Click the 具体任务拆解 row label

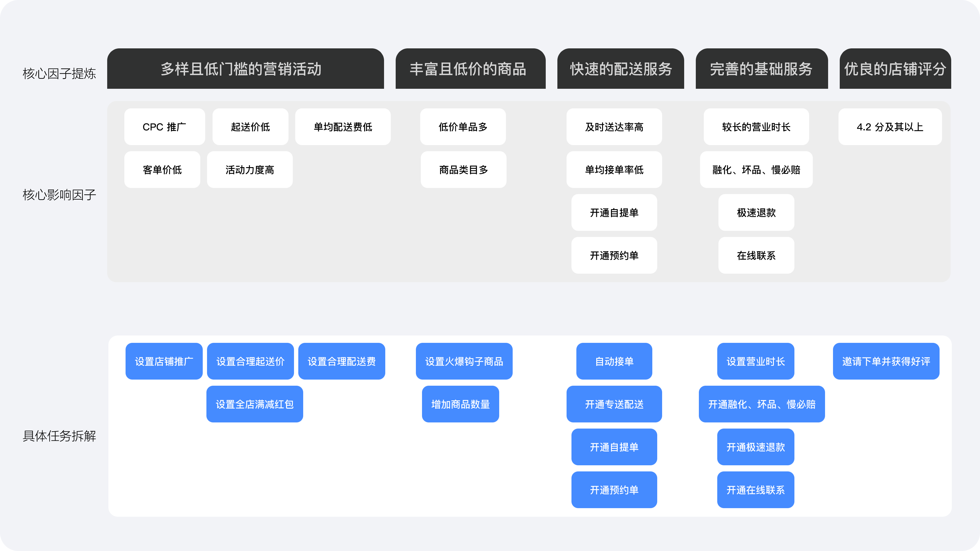(x=59, y=436)
